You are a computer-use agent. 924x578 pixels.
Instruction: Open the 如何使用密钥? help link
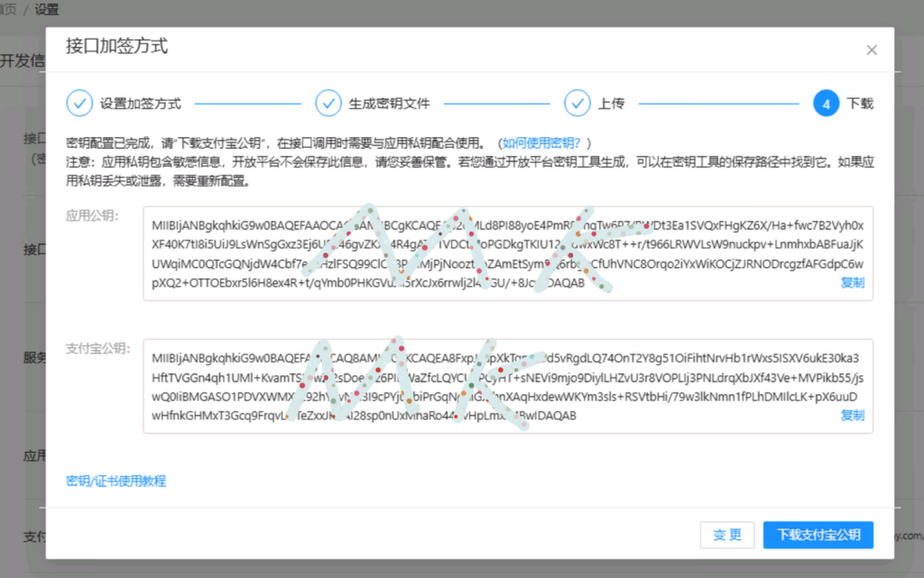[541, 143]
